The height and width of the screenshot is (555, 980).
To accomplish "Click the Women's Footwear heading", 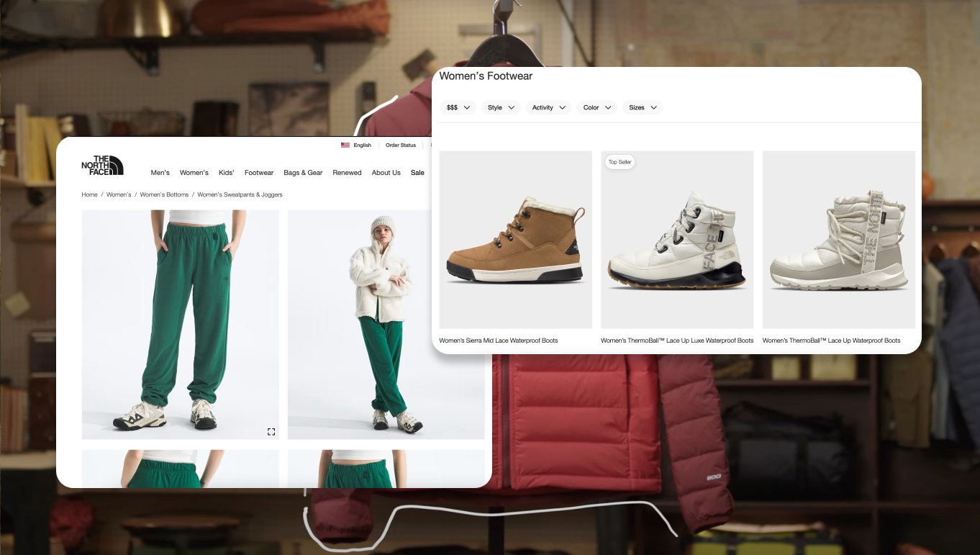I will click(x=486, y=76).
